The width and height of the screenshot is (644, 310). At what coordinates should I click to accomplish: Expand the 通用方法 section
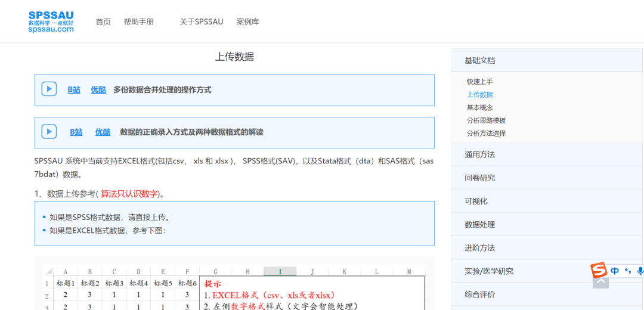pyautogui.click(x=546, y=154)
